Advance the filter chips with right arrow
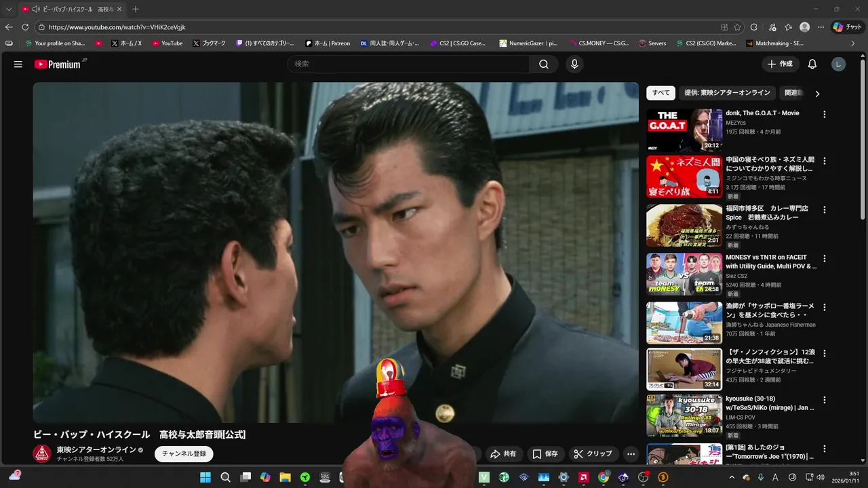868x488 pixels. pyautogui.click(x=817, y=94)
